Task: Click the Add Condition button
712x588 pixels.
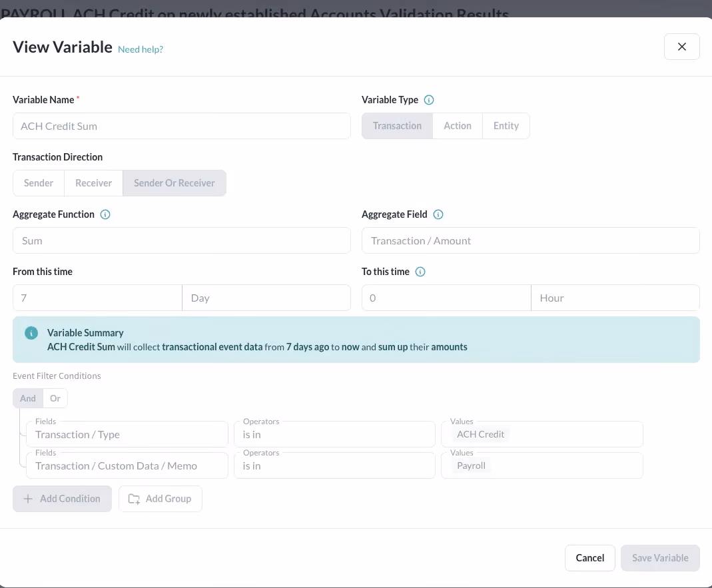Action: tap(62, 499)
